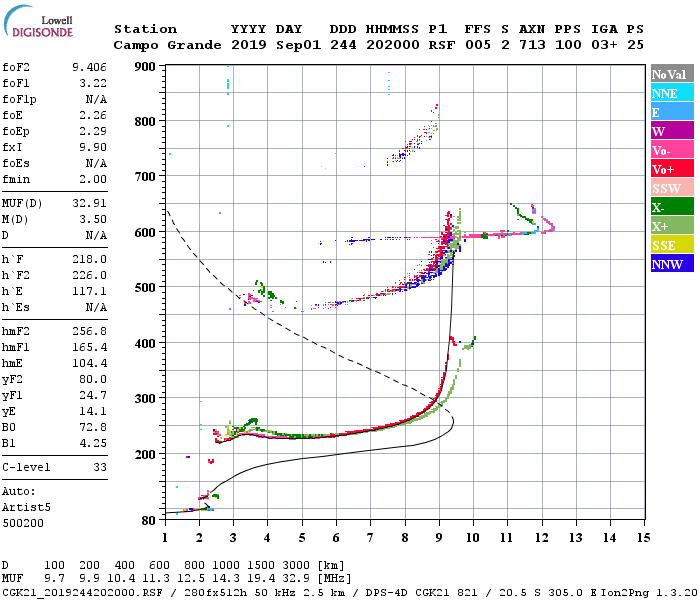Image resolution: width=700 pixels, height=600 pixels.
Task: Click the yE value 14.1
Action: [93, 412]
